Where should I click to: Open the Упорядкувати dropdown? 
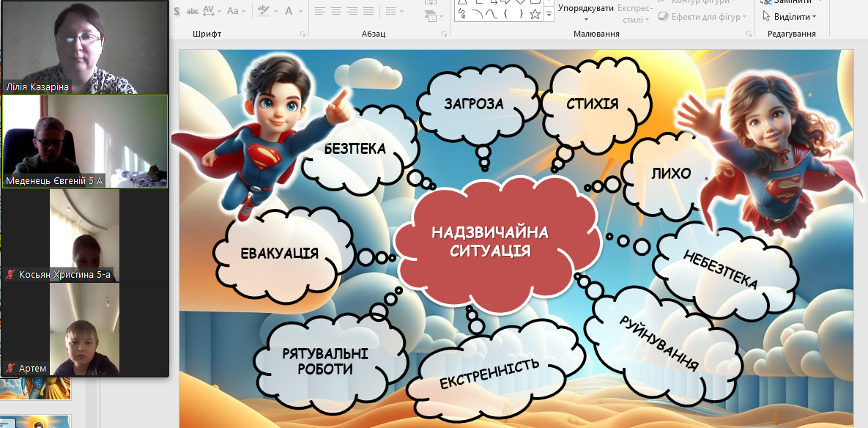[586, 12]
